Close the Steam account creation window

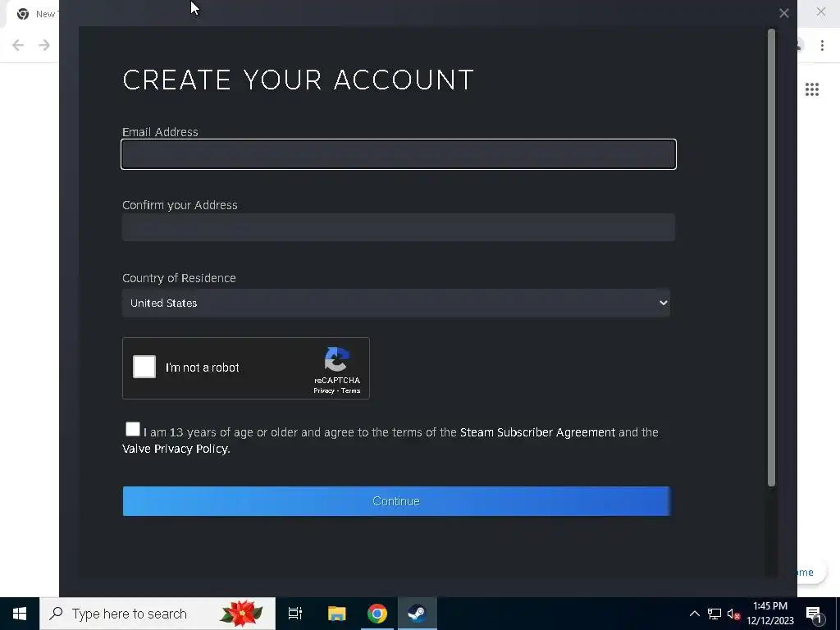point(783,13)
